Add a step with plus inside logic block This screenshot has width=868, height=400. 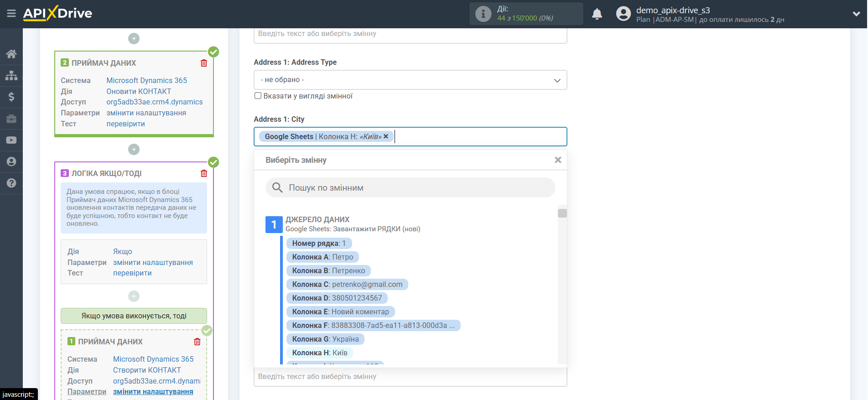tap(134, 296)
